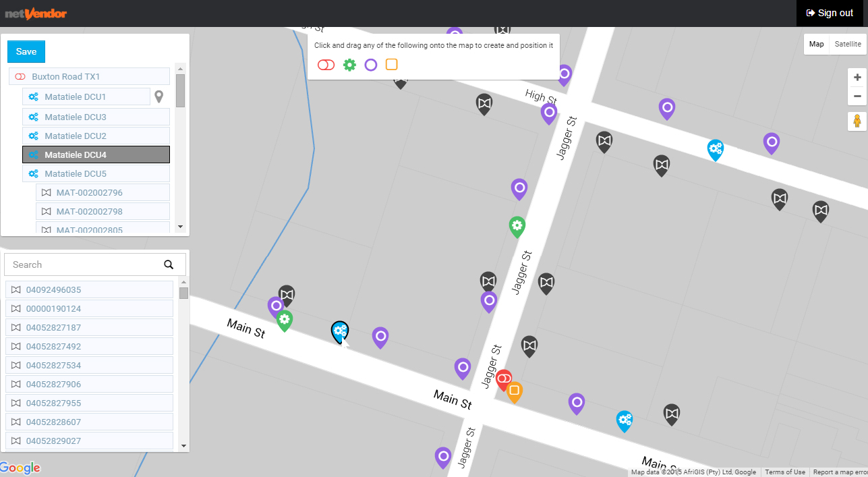Select Matatiele DCU2 in the tree

(x=96, y=136)
